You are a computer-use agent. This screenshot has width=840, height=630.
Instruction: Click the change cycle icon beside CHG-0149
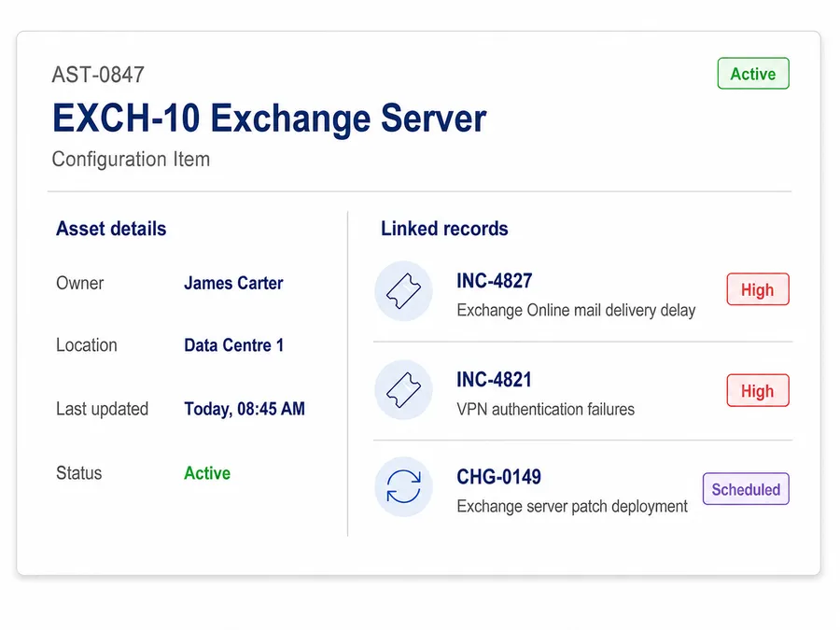(x=403, y=486)
